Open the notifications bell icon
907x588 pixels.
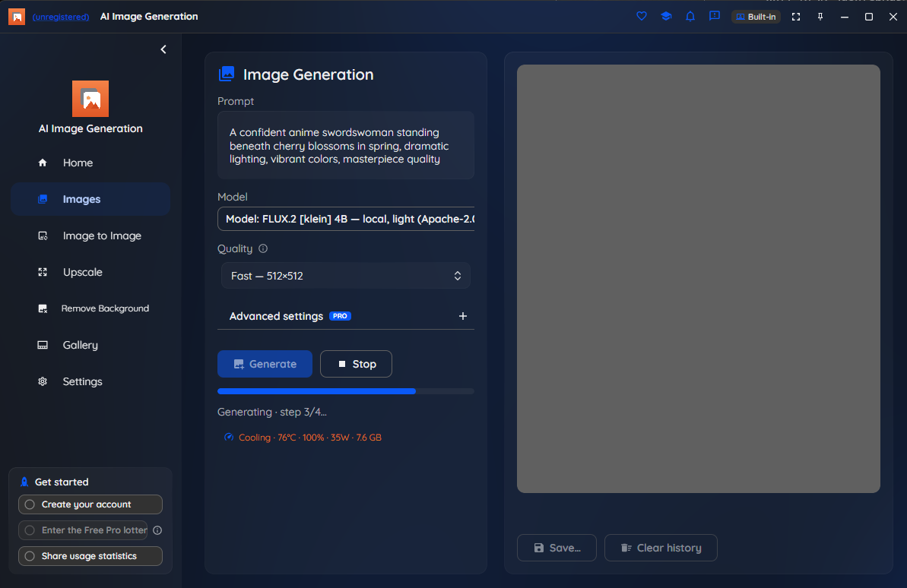tap(690, 16)
